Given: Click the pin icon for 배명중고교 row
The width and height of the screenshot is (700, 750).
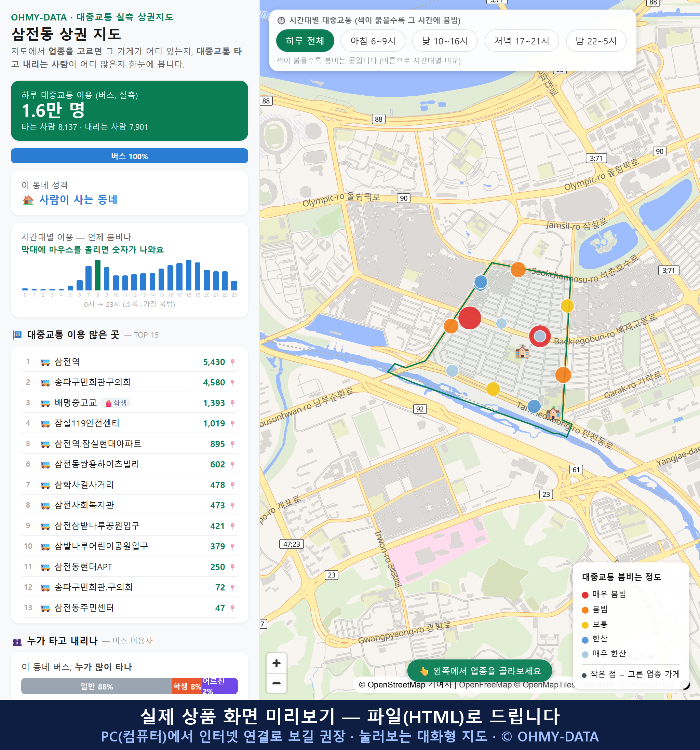Looking at the screenshot, I should click(x=232, y=403).
